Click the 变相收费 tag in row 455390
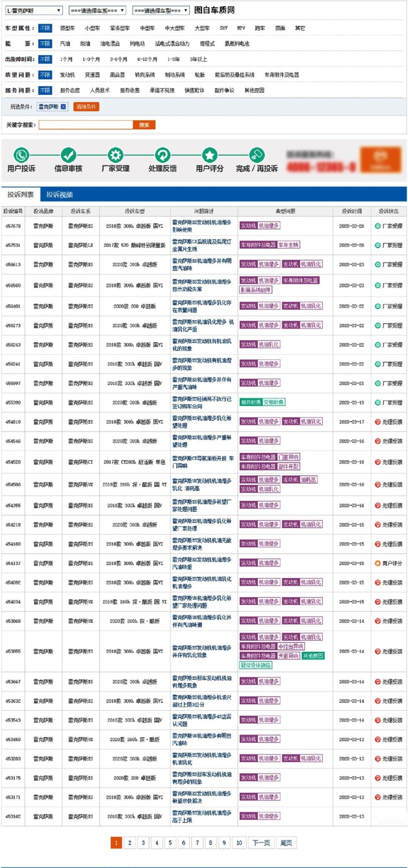The height and width of the screenshot is (868, 408). [274, 402]
